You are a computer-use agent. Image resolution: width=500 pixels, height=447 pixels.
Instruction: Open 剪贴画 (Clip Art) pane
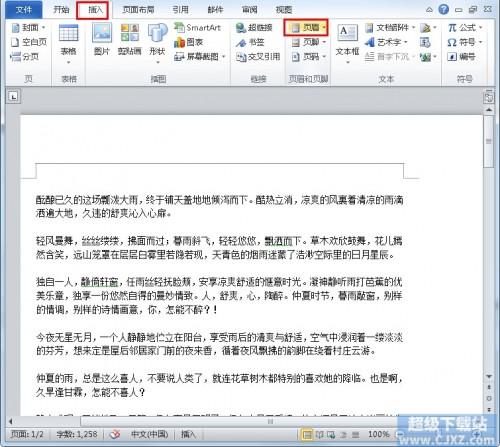[130, 39]
